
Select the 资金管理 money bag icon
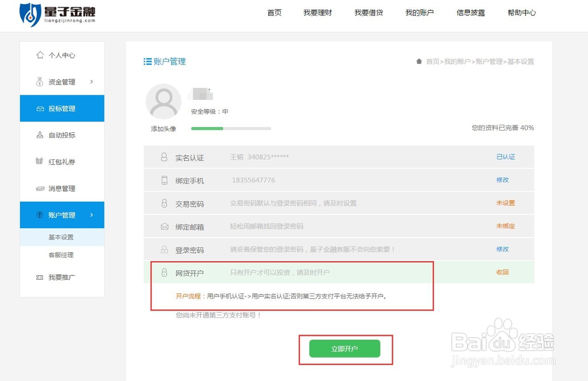tap(39, 82)
